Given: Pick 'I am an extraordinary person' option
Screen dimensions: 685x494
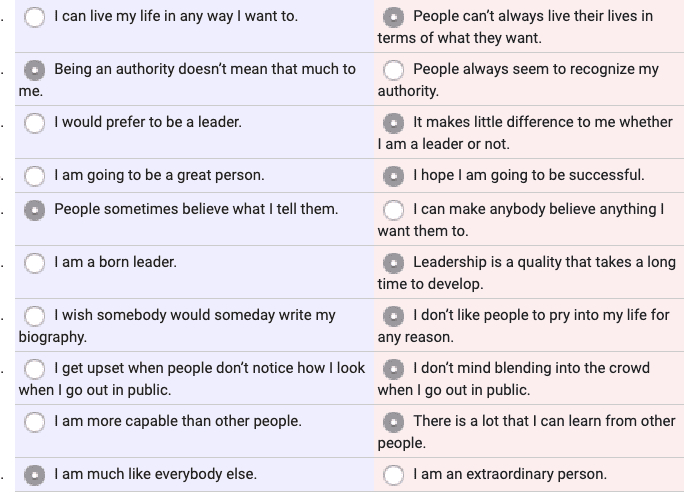Looking at the screenshot, I should click(393, 475).
